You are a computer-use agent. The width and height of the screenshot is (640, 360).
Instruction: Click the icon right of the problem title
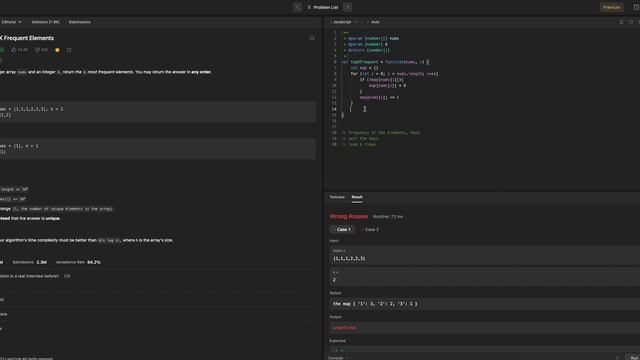point(312,38)
